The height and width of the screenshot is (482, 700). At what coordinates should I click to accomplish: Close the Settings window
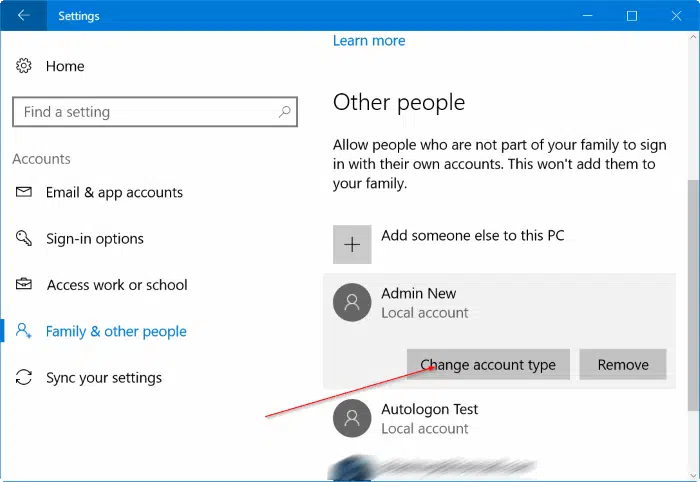[x=676, y=16]
